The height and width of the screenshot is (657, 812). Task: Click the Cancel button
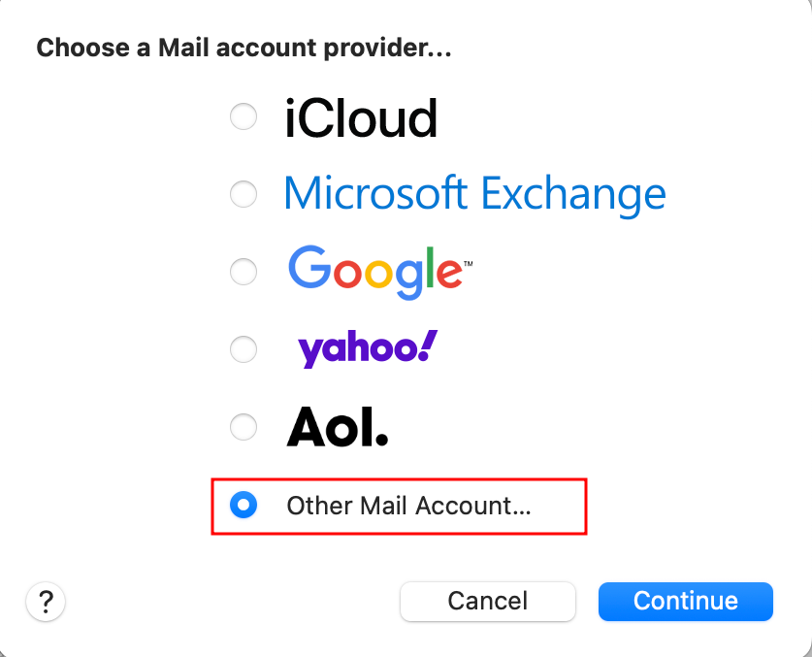pos(488,602)
